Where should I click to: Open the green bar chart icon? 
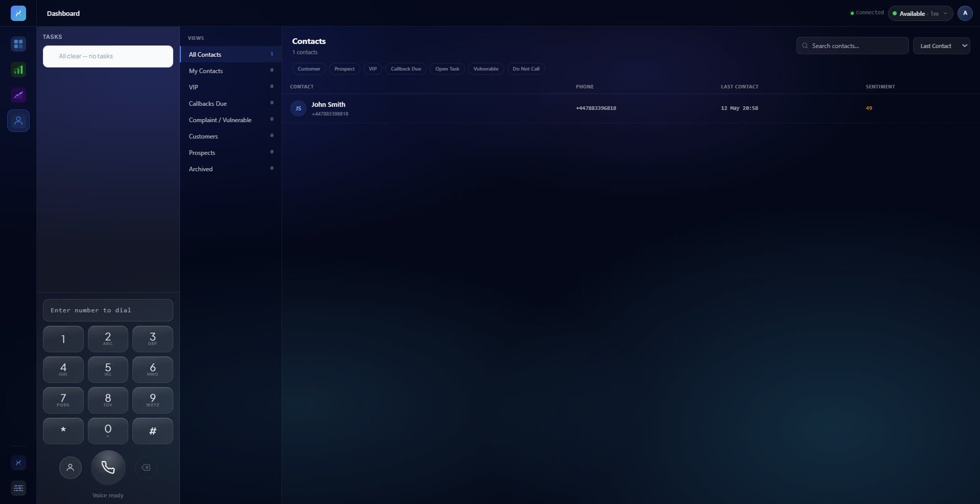pyautogui.click(x=18, y=70)
